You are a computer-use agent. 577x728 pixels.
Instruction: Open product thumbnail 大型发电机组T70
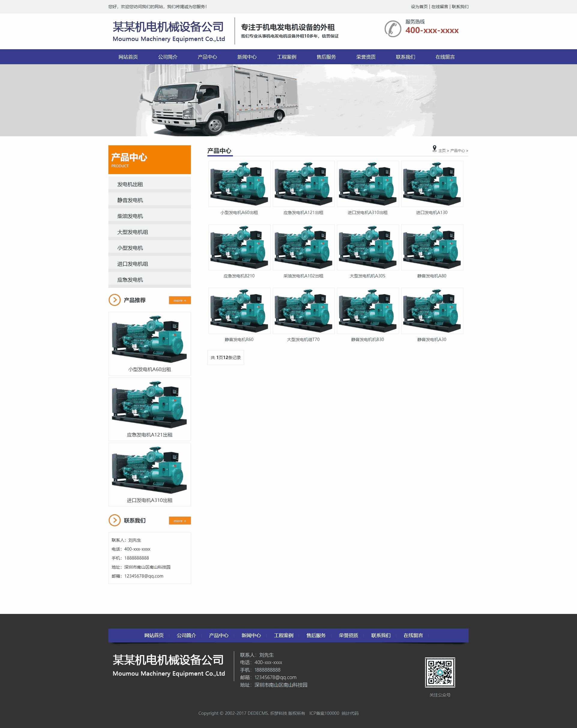coord(303,311)
